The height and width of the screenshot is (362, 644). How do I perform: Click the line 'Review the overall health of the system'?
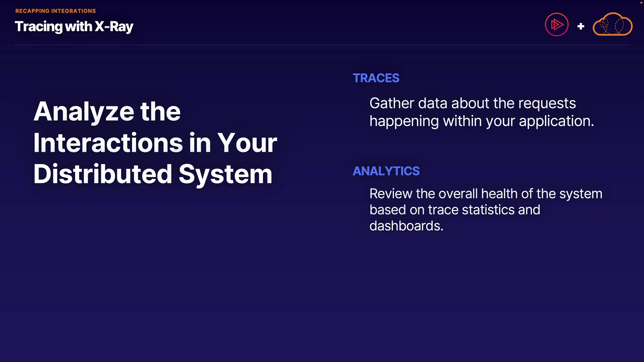coord(486,194)
